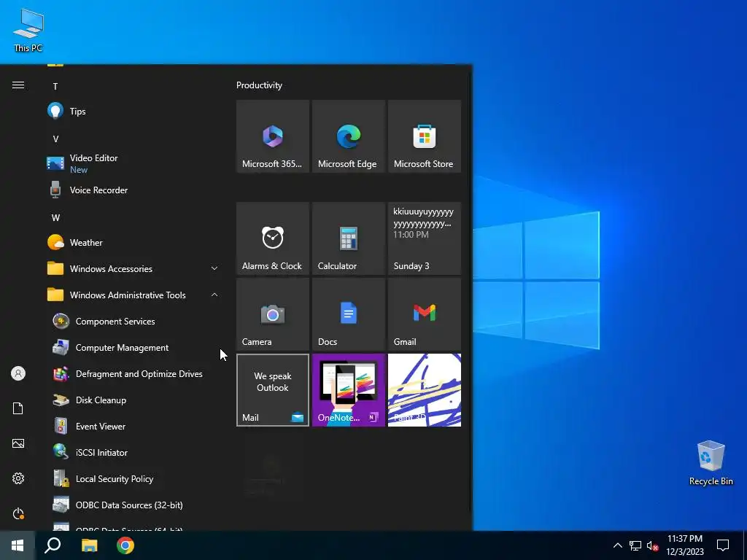This screenshot has height=560, width=747.
Task: Open Component Services
Action: click(133, 322)
